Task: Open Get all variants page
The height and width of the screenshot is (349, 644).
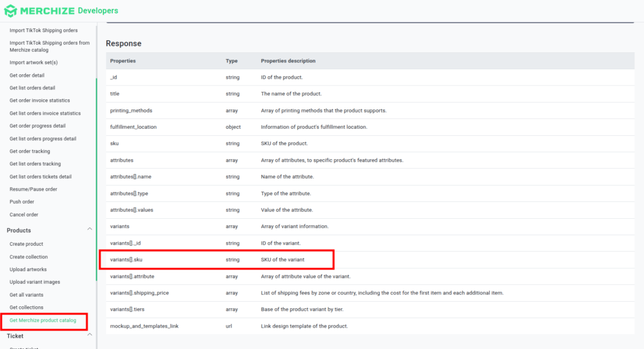Action: tap(26, 295)
